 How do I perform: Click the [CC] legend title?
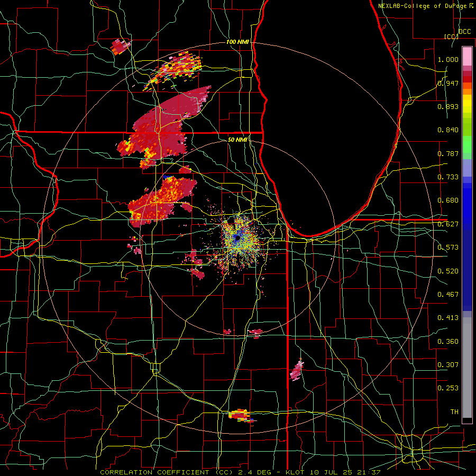click(451, 36)
